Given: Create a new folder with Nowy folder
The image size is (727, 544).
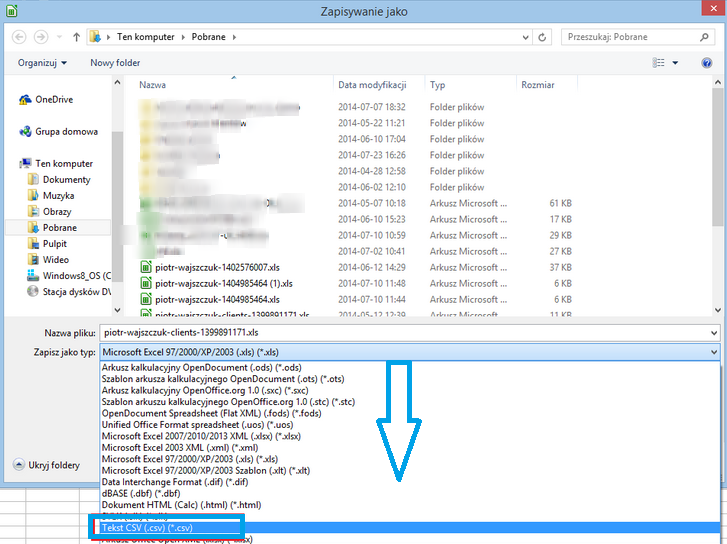Looking at the screenshot, I should point(115,63).
